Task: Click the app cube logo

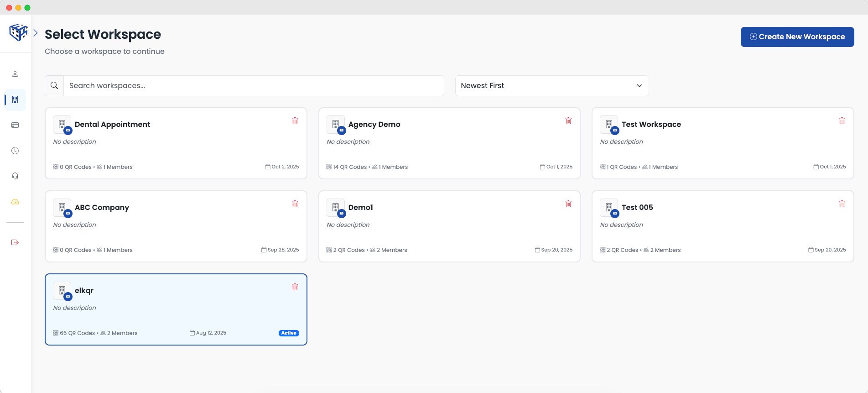Action: coord(18,32)
